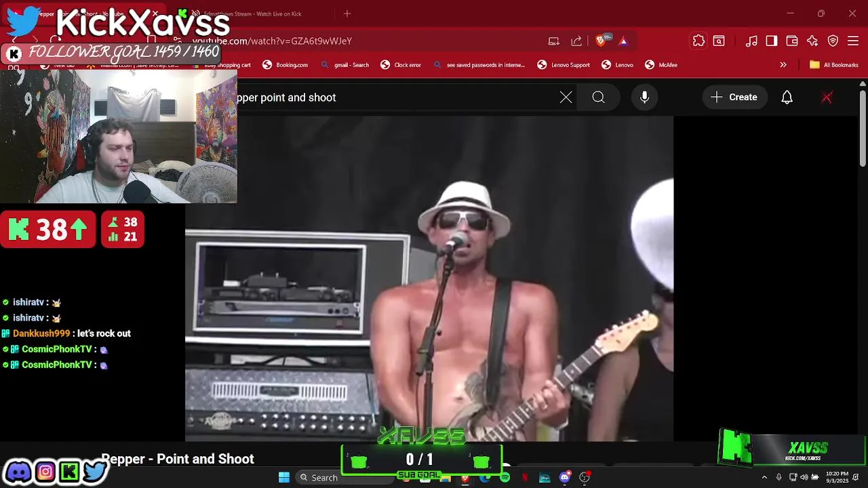Click the share page icon in address bar
This screenshot has height=488, width=868.
tap(576, 41)
